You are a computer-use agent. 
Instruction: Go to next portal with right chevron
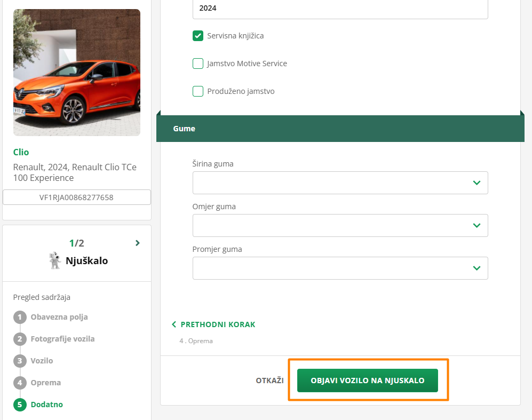click(138, 243)
